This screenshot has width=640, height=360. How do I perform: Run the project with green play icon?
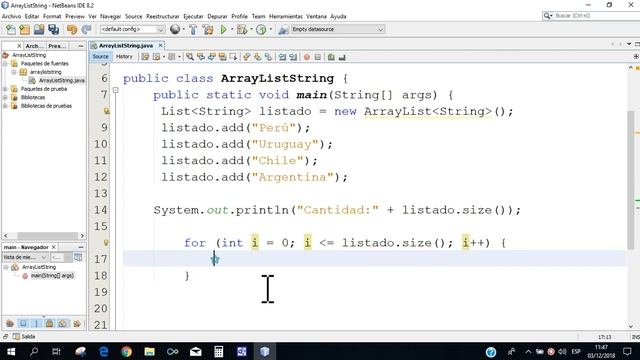click(x=223, y=29)
